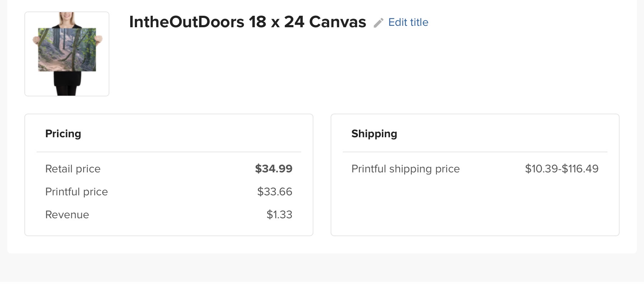Open the Edit title link
This screenshot has width=644, height=291.
click(408, 22)
